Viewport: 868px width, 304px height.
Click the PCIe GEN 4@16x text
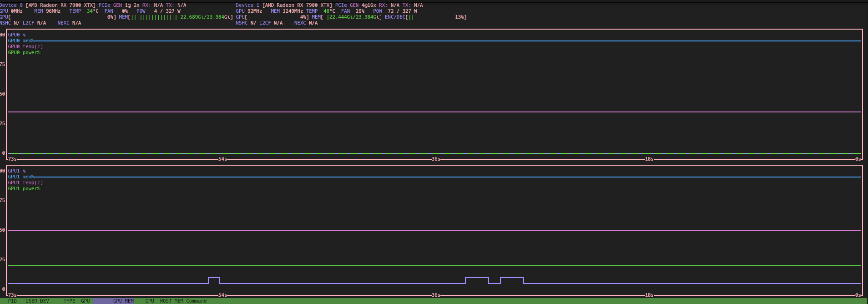(x=356, y=5)
